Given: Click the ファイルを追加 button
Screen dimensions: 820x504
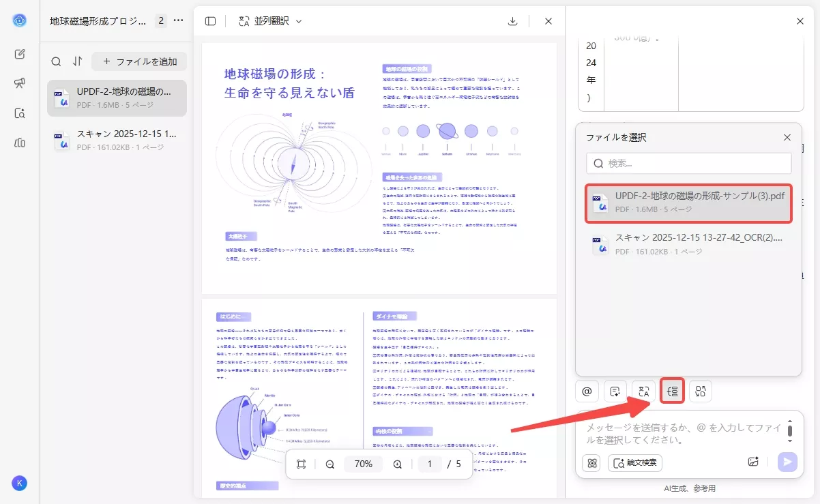Looking at the screenshot, I should point(138,61).
